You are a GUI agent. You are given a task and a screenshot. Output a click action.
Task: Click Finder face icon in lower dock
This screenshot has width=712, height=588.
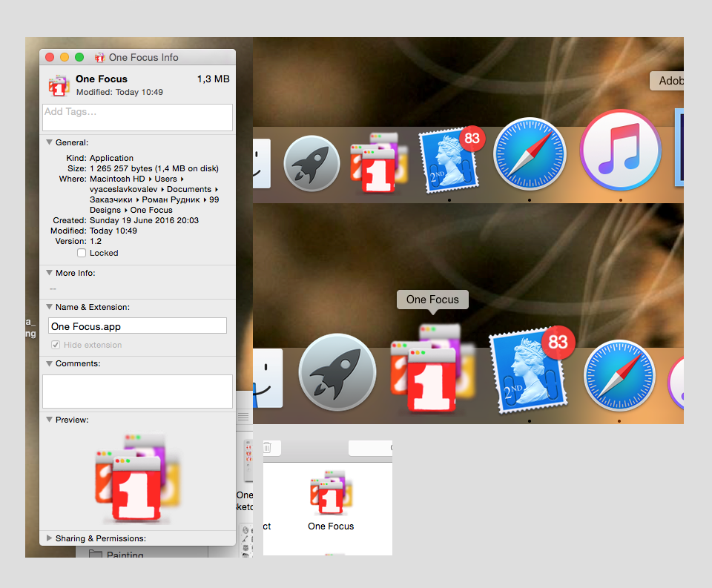(268, 377)
